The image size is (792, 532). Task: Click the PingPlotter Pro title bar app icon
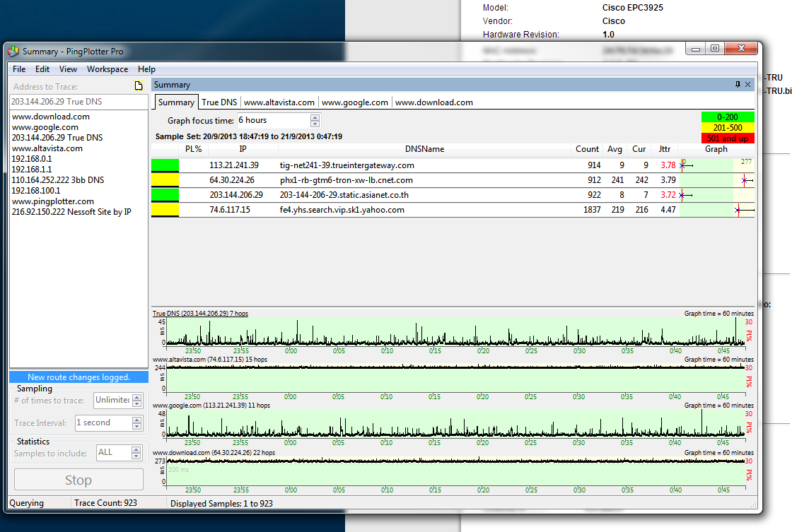(x=13, y=51)
